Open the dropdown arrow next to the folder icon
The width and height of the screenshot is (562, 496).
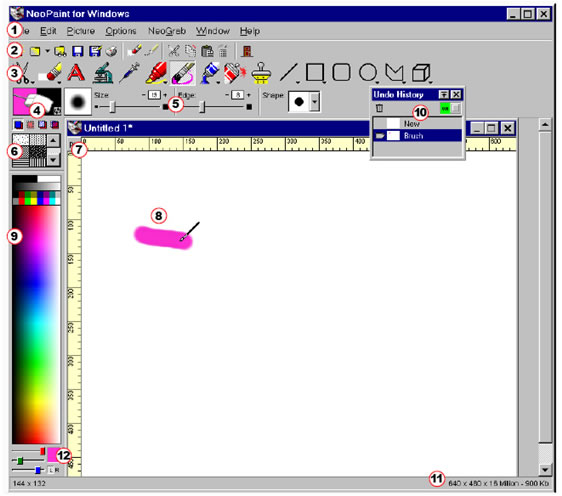click(x=47, y=51)
